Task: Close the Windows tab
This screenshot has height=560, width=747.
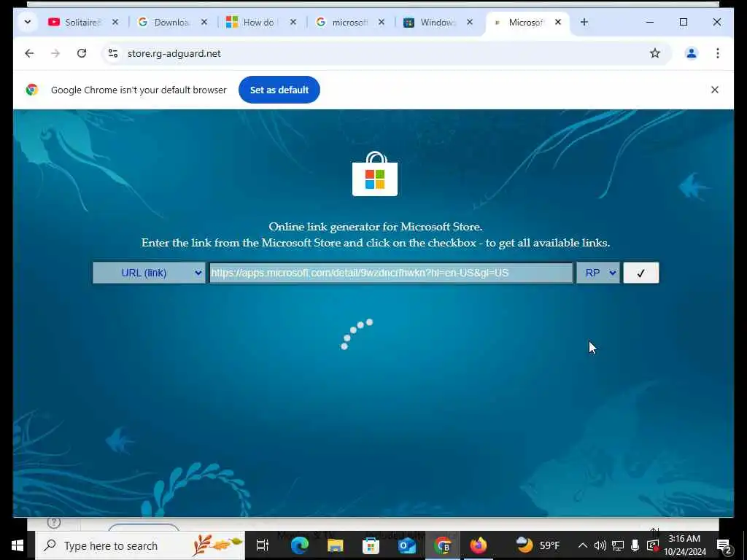Action: (469, 22)
